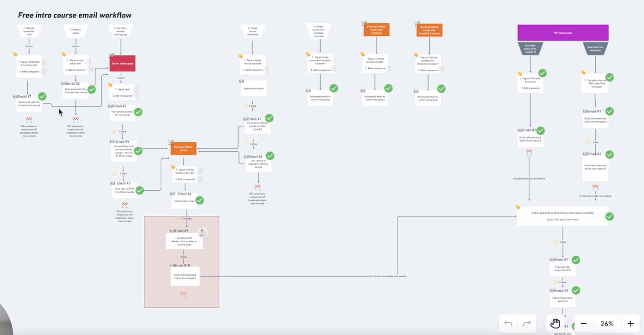Click the undo arrow button
Image resolution: width=644 pixels, height=335 pixels.
(508, 324)
